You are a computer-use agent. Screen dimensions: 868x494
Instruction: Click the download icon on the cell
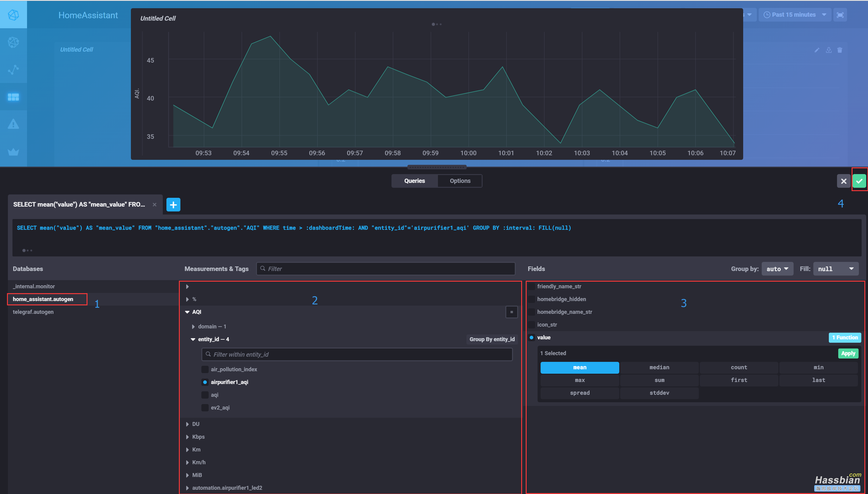pyautogui.click(x=829, y=50)
